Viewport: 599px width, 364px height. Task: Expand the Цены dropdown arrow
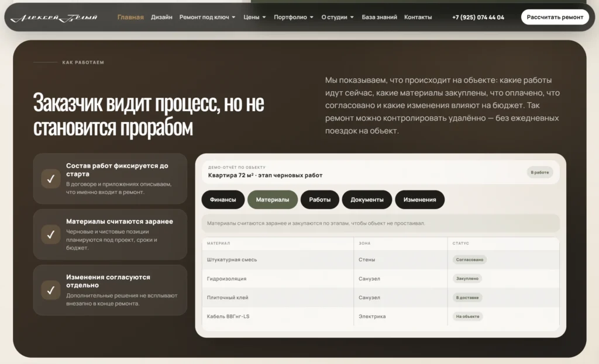tap(264, 17)
